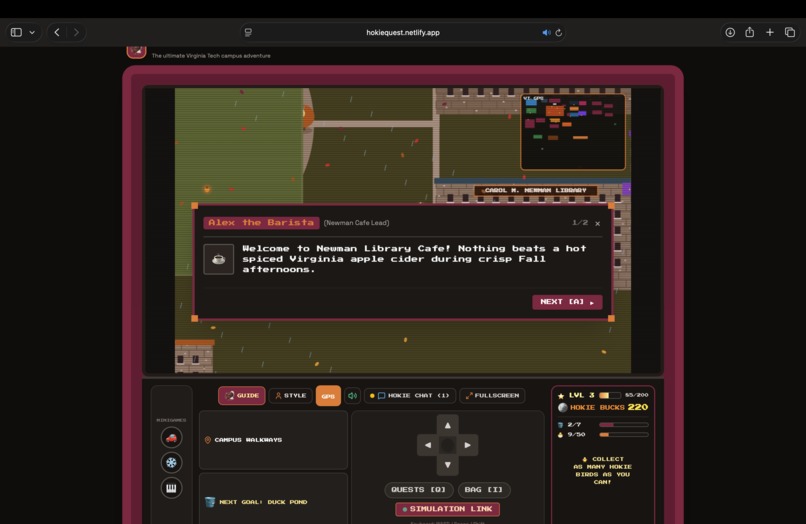The image size is (806, 524).
Task: Click the Simulation Link button
Action: (x=447, y=509)
